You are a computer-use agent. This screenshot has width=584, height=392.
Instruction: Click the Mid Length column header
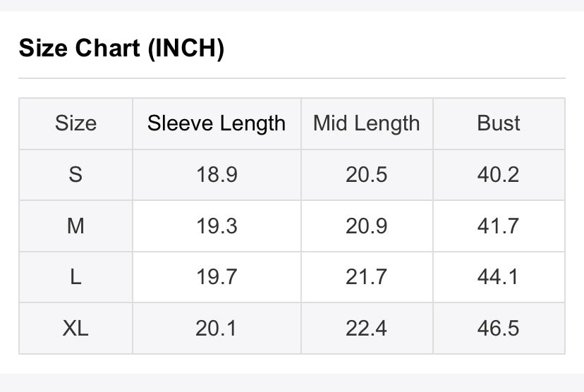(367, 123)
